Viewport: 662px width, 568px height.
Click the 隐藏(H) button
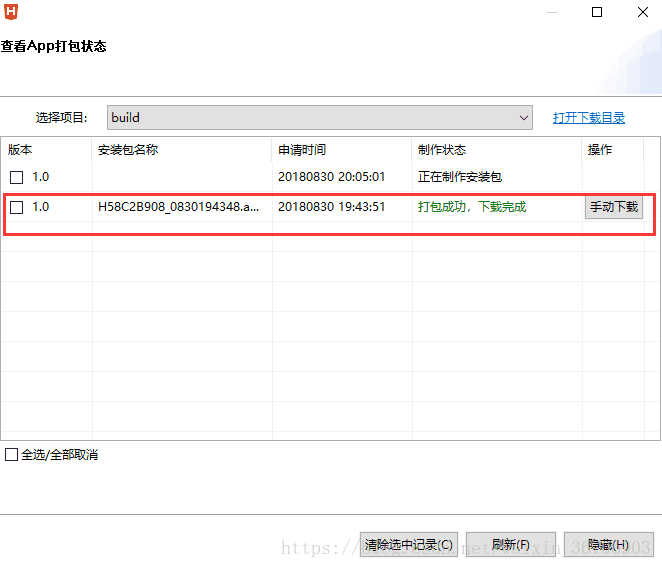(x=608, y=544)
